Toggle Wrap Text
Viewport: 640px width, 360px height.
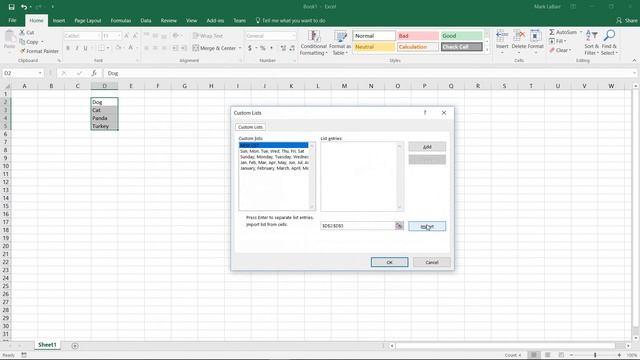tap(208, 36)
